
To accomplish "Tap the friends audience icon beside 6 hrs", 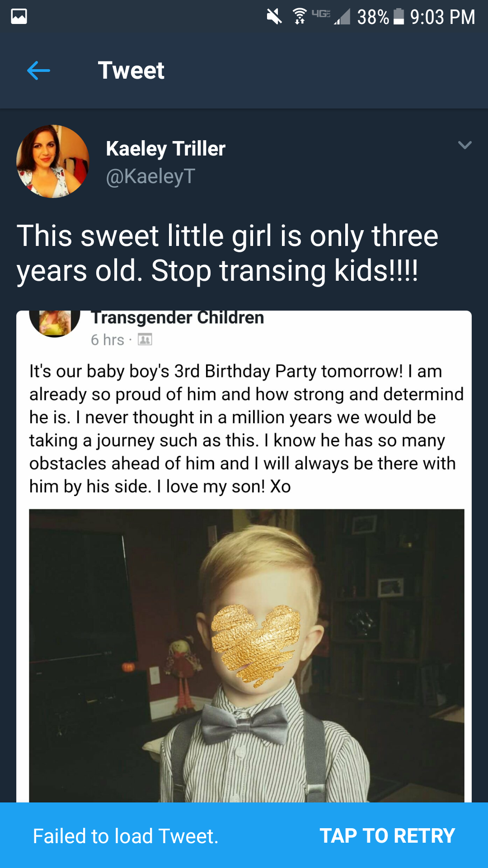I will (x=145, y=340).
